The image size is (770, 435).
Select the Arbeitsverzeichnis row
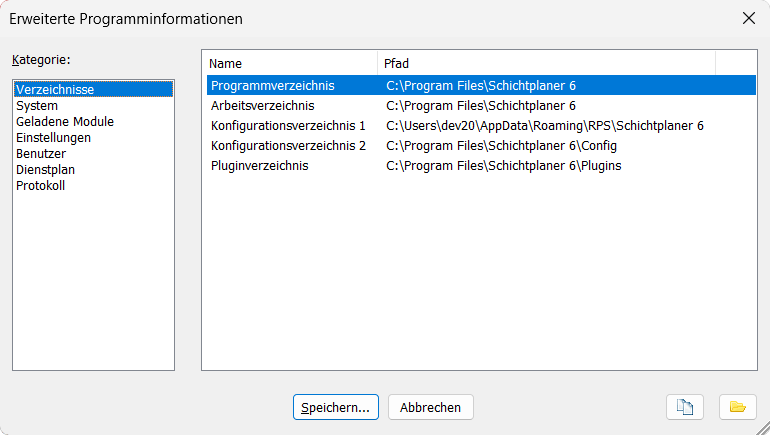[481, 106]
